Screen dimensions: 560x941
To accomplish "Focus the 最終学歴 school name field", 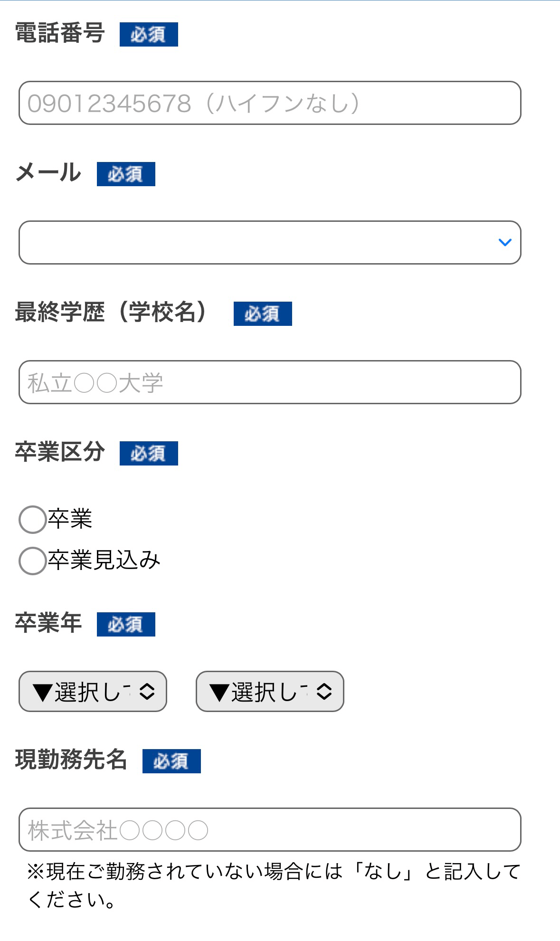I will (270, 382).
